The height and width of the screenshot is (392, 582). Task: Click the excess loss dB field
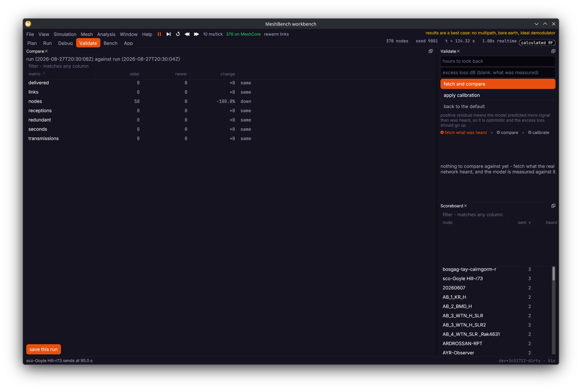[497, 73]
